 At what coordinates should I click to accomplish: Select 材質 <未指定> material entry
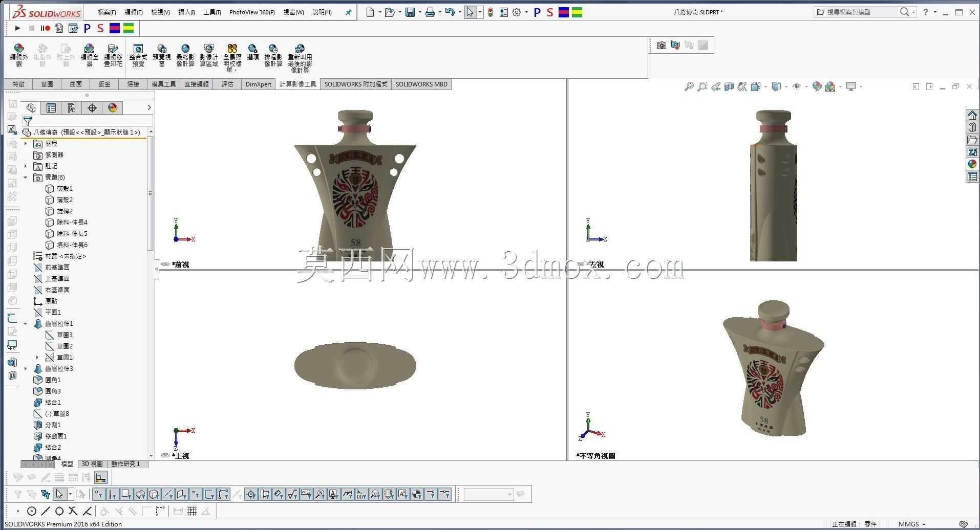59,256
